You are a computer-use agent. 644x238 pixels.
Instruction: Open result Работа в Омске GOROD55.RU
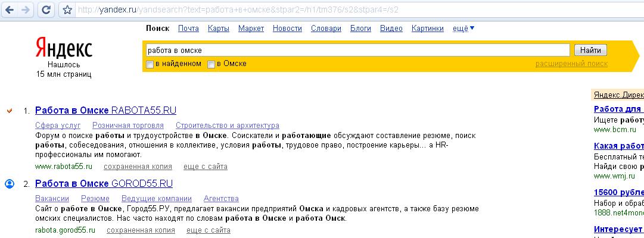(x=104, y=183)
